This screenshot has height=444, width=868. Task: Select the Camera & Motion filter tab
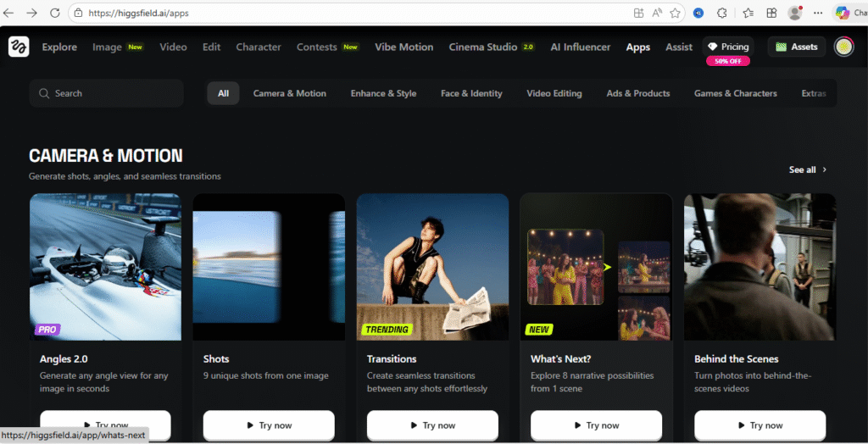(x=289, y=93)
